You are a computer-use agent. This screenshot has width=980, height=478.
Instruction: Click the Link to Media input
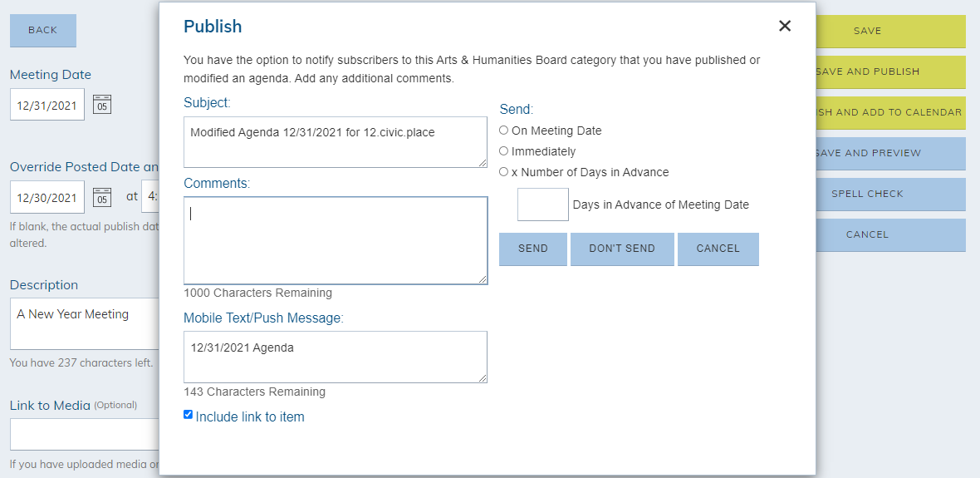(x=85, y=434)
